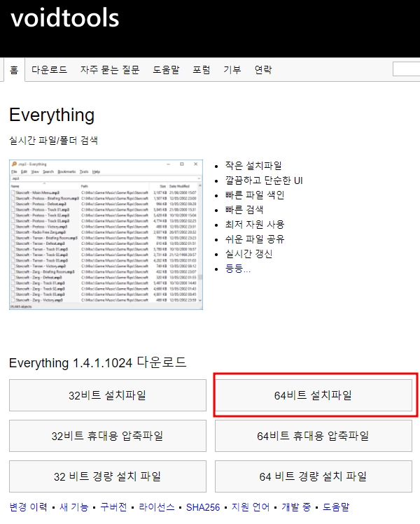Download the 32비트 설치파일
This screenshot has width=420, height=524.
(x=108, y=395)
